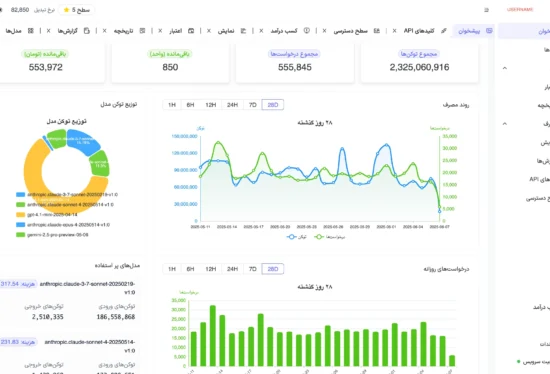Viewport: 550px width, 374px height.
Task: Click the large orange donut chart segment
Action: [32, 168]
